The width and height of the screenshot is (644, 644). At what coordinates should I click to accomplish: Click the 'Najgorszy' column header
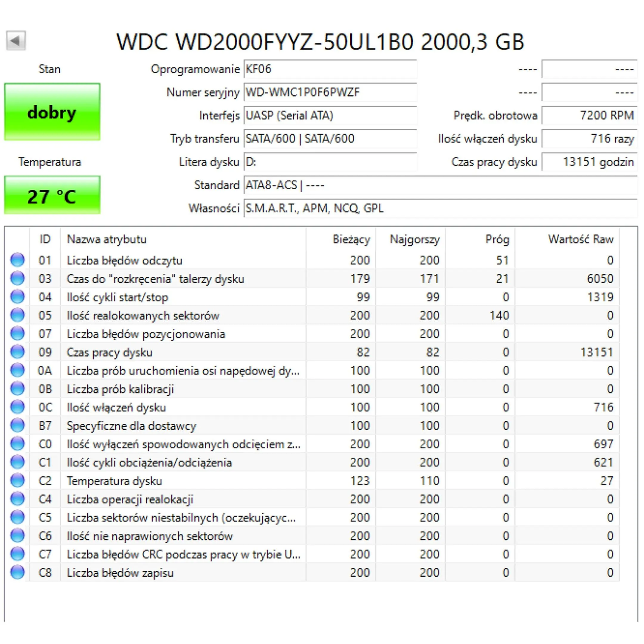(x=411, y=239)
